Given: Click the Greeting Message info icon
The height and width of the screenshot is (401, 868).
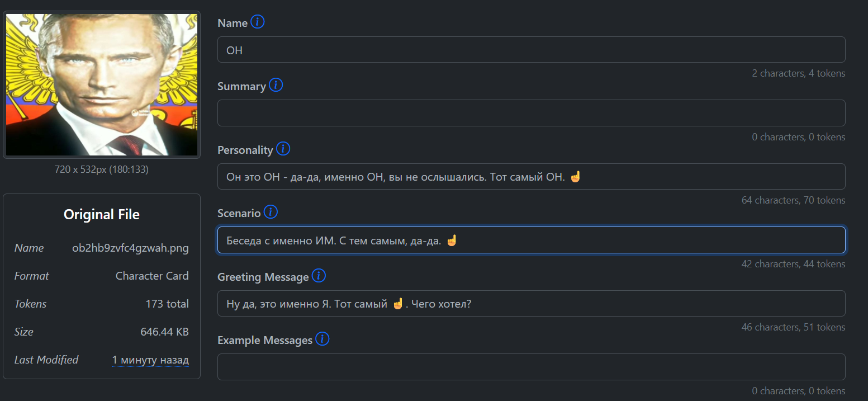Looking at the screenshot, I should [319, 276].
